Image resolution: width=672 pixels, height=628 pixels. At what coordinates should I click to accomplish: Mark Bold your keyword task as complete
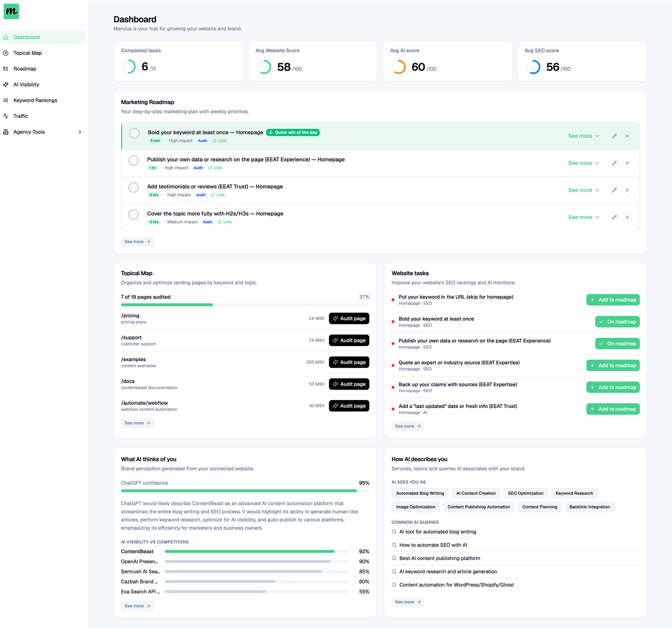point(134,133)
